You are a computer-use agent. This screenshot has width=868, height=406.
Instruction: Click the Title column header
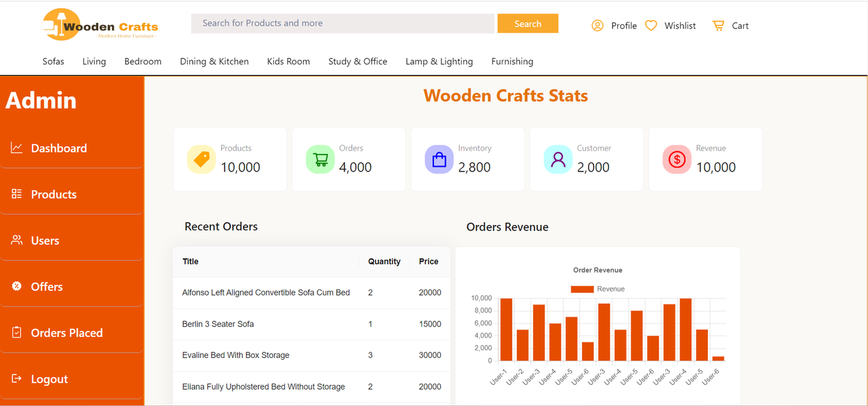coord(191,261)
